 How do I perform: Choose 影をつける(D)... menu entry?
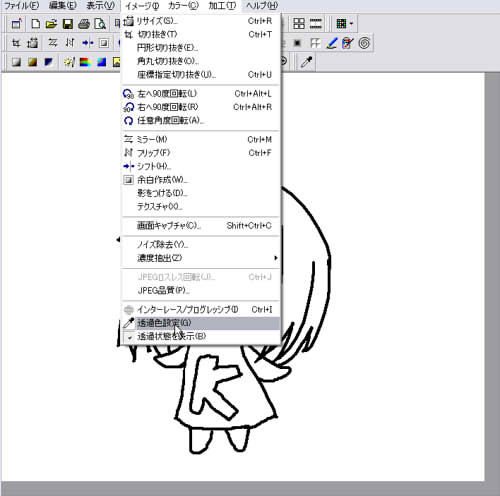pos(201,193)
